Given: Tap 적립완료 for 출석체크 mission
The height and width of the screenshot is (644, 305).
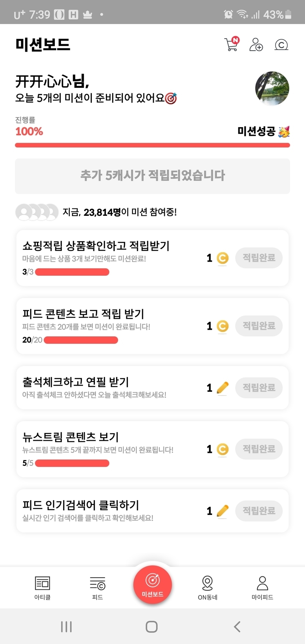Looking at the screenshot, I should pyautogui.click(x=259, y=387).
